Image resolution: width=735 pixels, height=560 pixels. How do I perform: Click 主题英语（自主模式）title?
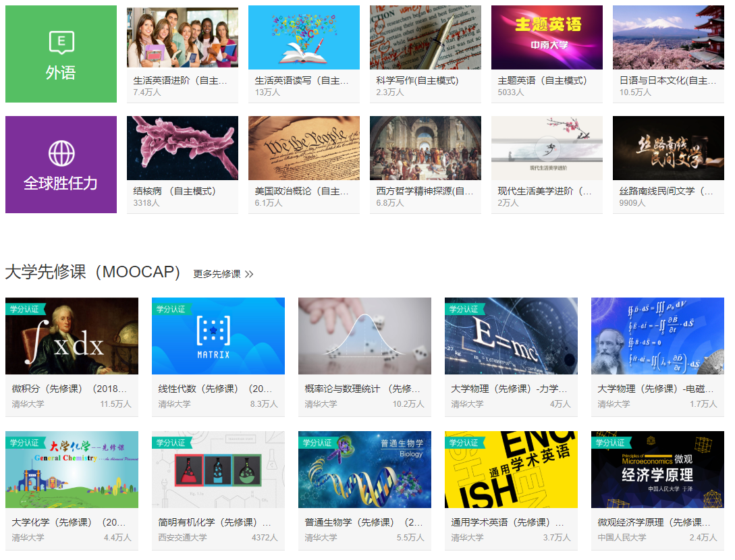point(543,80)
